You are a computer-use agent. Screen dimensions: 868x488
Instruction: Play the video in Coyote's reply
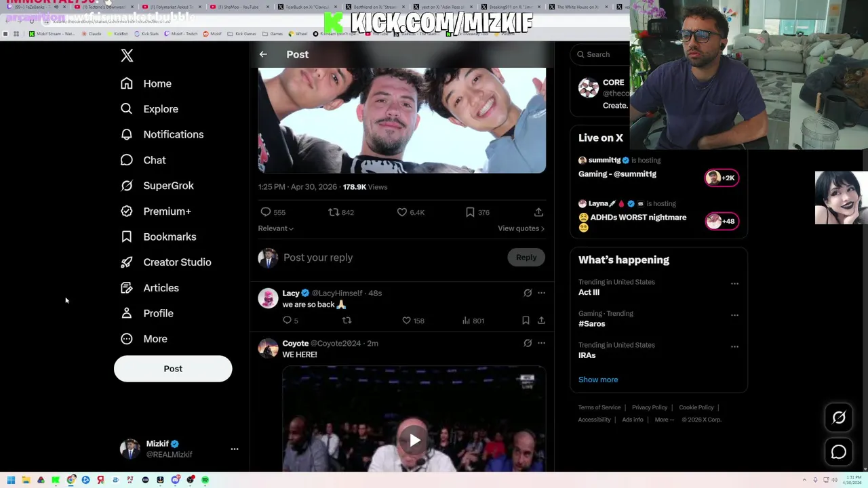414,441
